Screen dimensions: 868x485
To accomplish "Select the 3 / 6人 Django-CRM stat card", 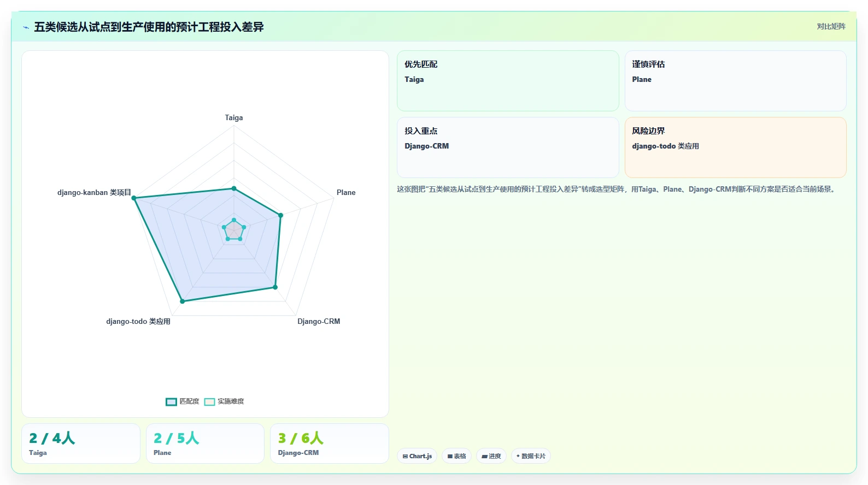I will pyautogui.click(x=330, y=443).
